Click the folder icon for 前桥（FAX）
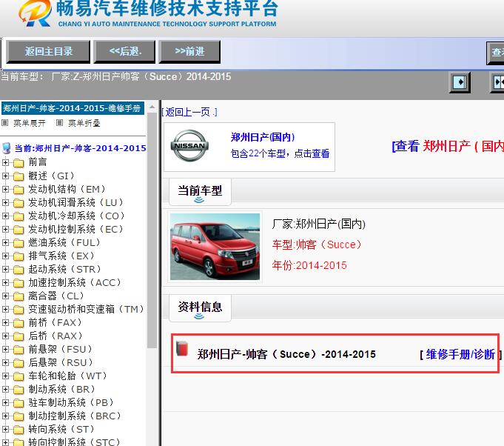504x446 pixels. click(19, 323)
